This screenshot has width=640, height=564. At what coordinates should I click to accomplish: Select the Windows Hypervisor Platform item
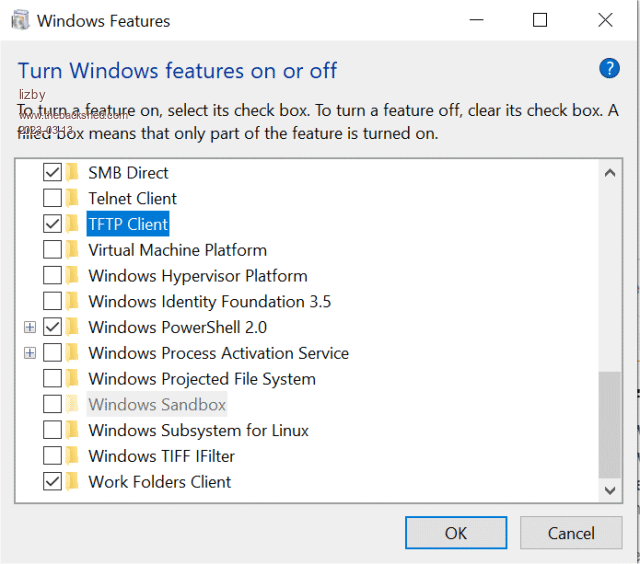[x=197, y=276]
